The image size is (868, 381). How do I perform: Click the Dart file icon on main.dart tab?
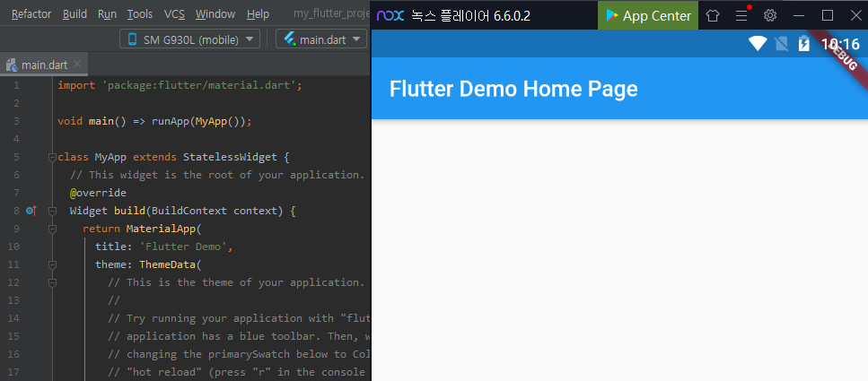tap(11, 65)
